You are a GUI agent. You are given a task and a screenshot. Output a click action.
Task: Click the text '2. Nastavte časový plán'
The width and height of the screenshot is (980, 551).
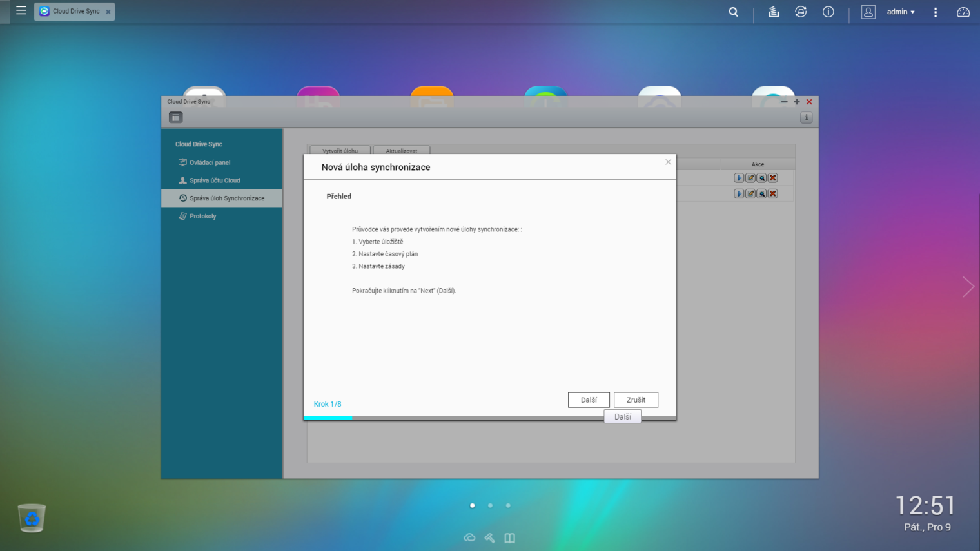click(x=385, y=254)
